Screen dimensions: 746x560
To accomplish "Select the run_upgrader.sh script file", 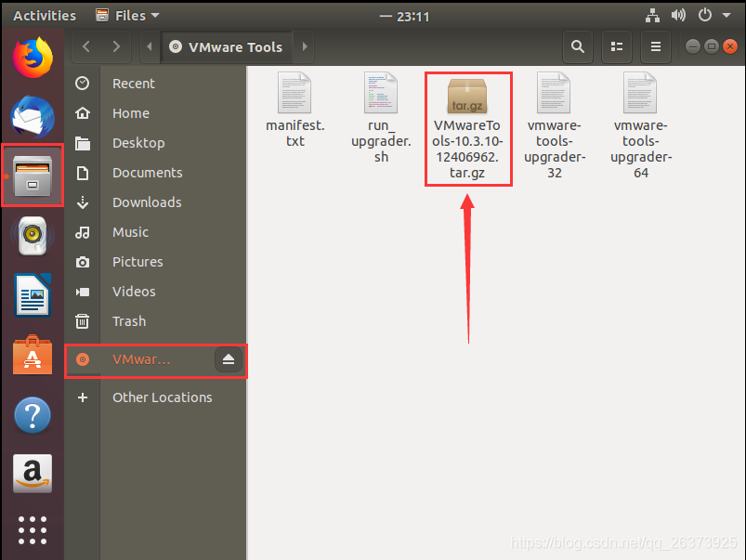I will coord(381,118).
